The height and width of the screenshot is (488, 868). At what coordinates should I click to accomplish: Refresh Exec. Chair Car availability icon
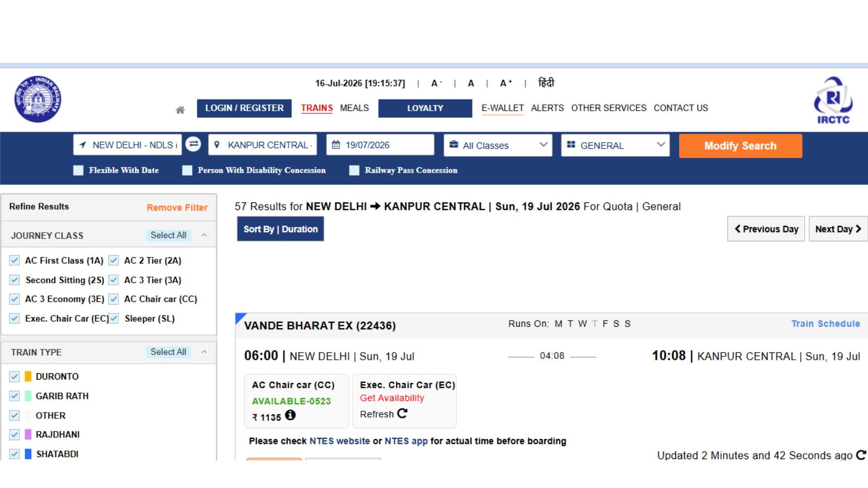[x=402, y=413]
